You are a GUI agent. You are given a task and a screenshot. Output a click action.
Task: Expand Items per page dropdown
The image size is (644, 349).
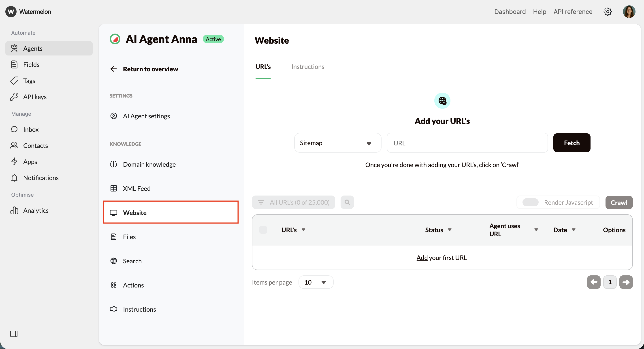(316, 282)
